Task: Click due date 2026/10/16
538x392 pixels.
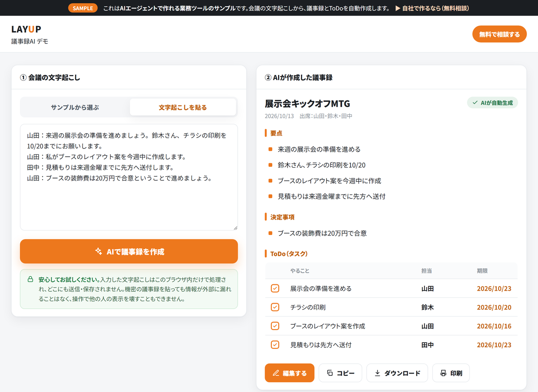Action: coord(494,327)
